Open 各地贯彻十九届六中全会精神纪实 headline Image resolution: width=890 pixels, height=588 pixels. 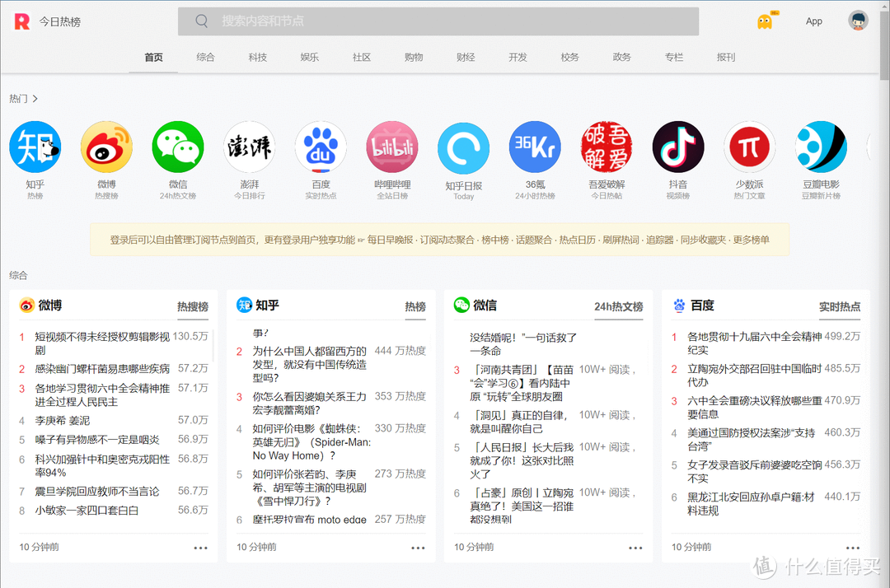click(754, 343)
